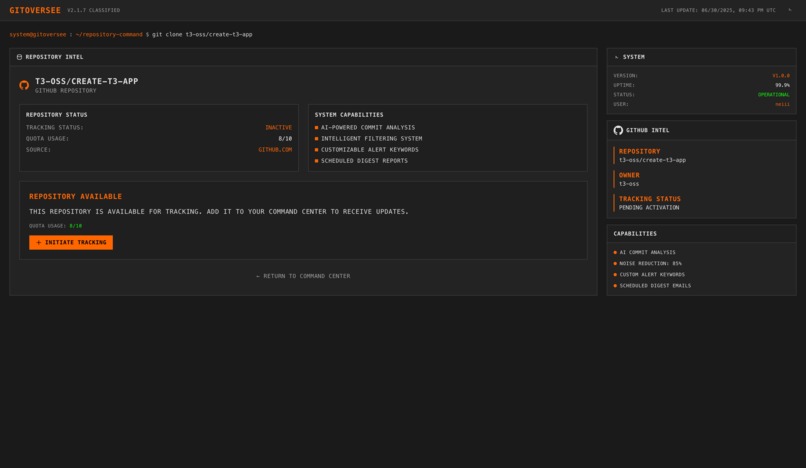
Task: Click the GitHub icon next to T3-OSS/CREATE-T3-APP
Action: (x=24, y=85)
